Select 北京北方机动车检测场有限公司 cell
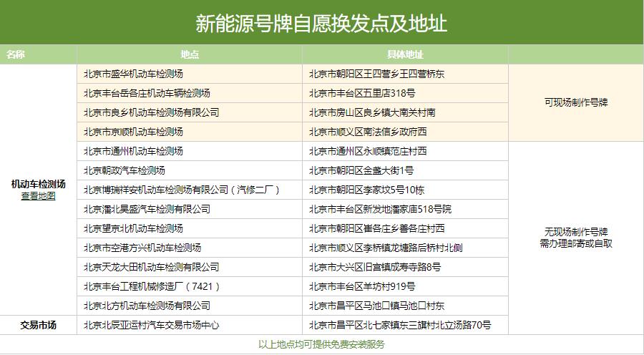 click(190, 306)
